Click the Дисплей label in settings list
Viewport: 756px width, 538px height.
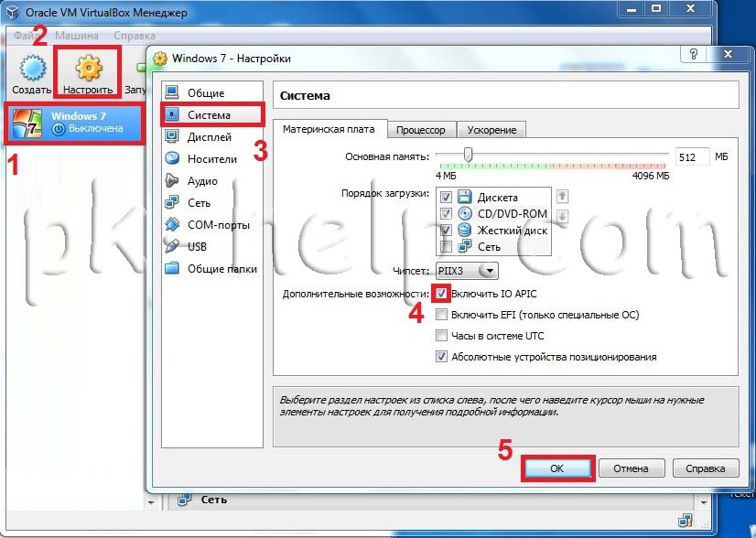(210, 137)
